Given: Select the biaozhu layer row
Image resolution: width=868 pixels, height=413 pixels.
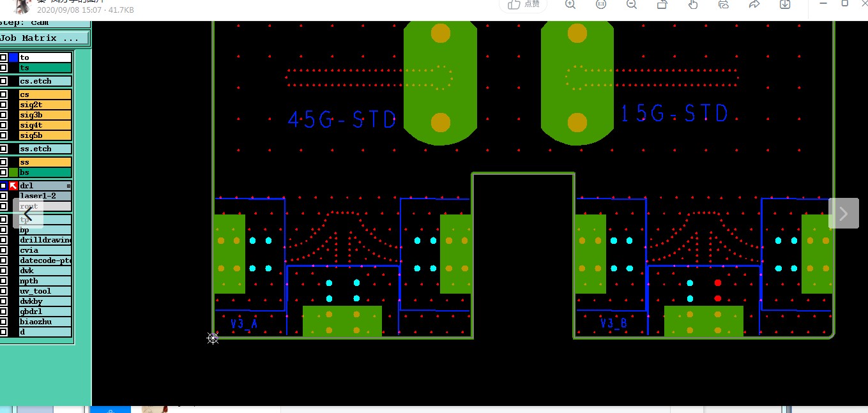Looking at the screenshot, I should (x=45, y=322).
